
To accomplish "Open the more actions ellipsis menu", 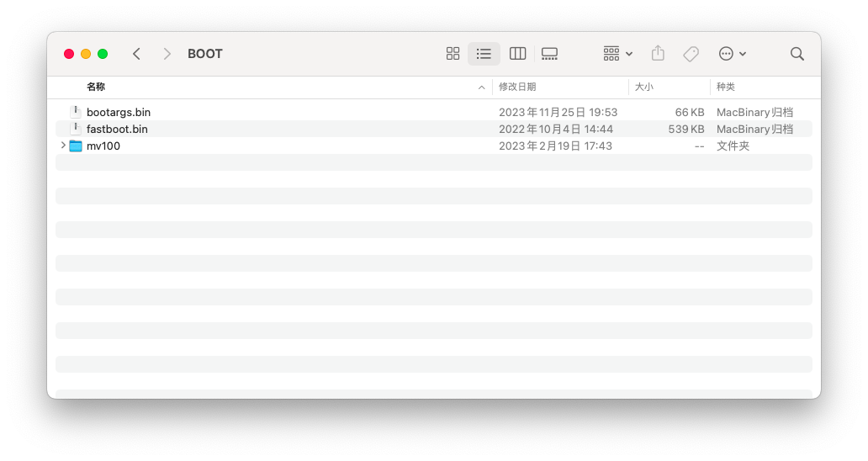I will tap(732, 54).
